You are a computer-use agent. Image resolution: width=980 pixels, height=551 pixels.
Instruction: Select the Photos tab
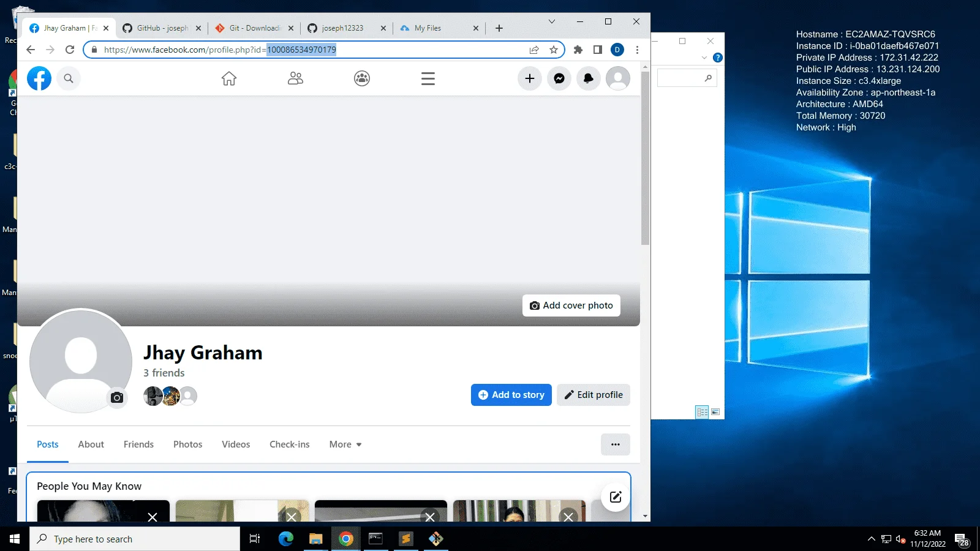187,444
